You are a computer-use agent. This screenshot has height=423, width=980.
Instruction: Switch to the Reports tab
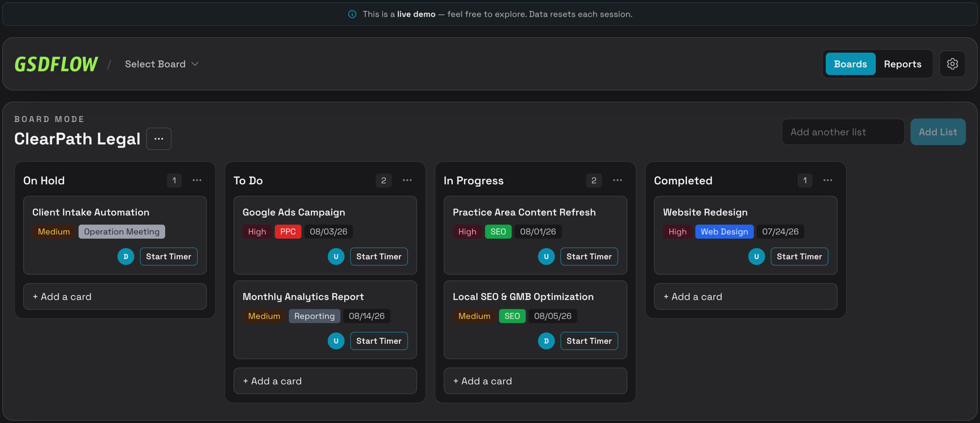coord(902,64)
